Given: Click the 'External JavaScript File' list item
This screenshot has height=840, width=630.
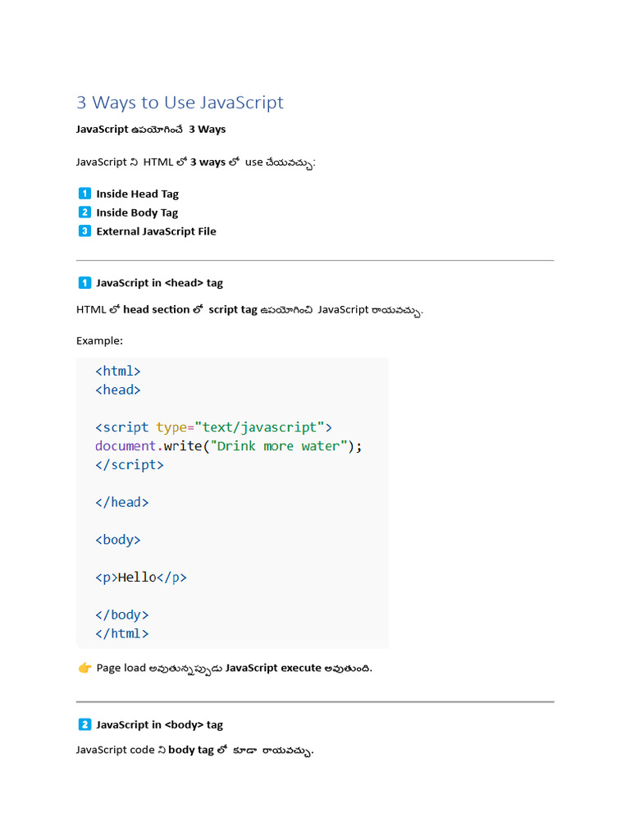Looking at the screenshot, I should click(157, 231).
